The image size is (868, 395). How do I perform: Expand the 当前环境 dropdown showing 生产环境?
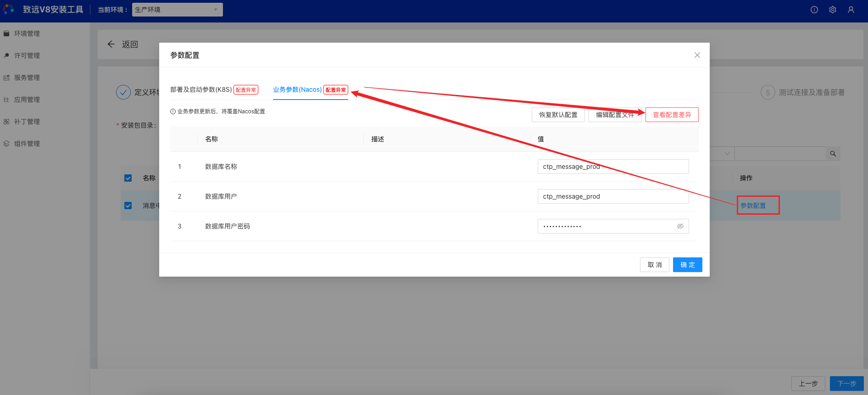tap(178, 10)
